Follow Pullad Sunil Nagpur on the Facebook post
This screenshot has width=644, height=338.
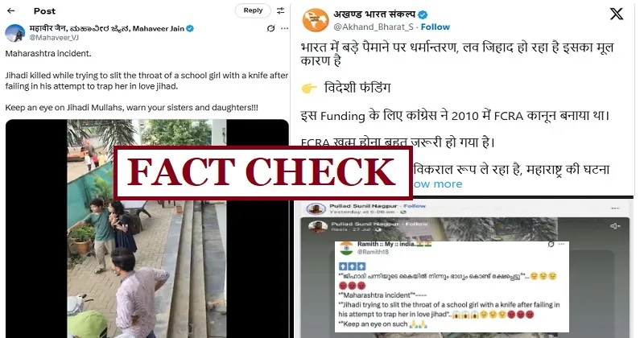tap(415, 206)
